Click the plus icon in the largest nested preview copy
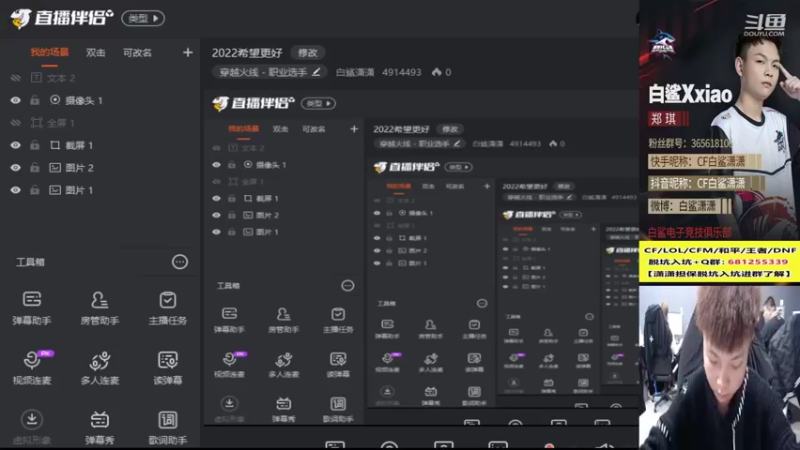800x450 pixels. pos(354,129)
